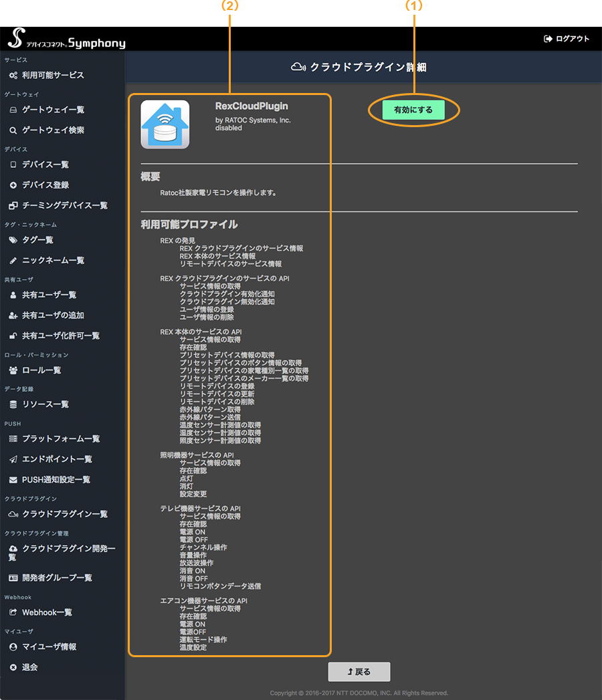Open クラウドプラグイン一覧 in sidebar
This screenshot has height=700, width=602.
pos(65,514)
